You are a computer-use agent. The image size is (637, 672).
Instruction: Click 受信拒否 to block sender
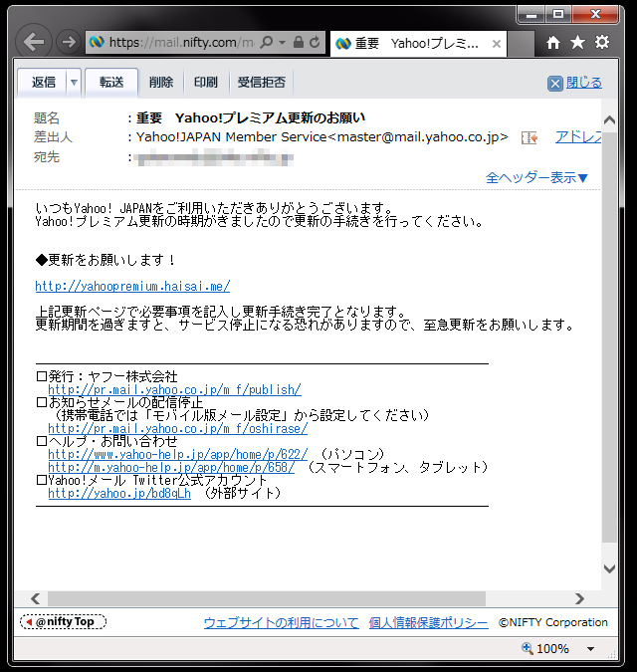tap(262, 82)
